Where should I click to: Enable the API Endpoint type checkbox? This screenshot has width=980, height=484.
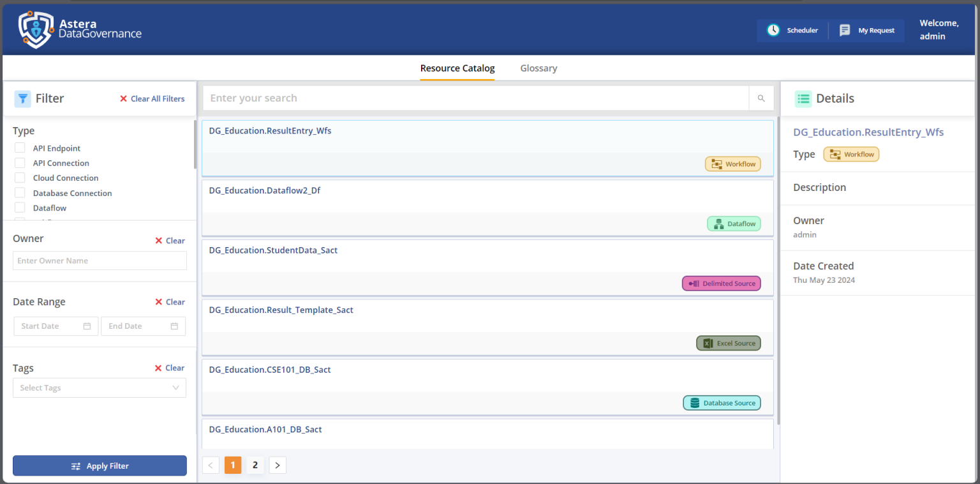click(x=20, y=148)
